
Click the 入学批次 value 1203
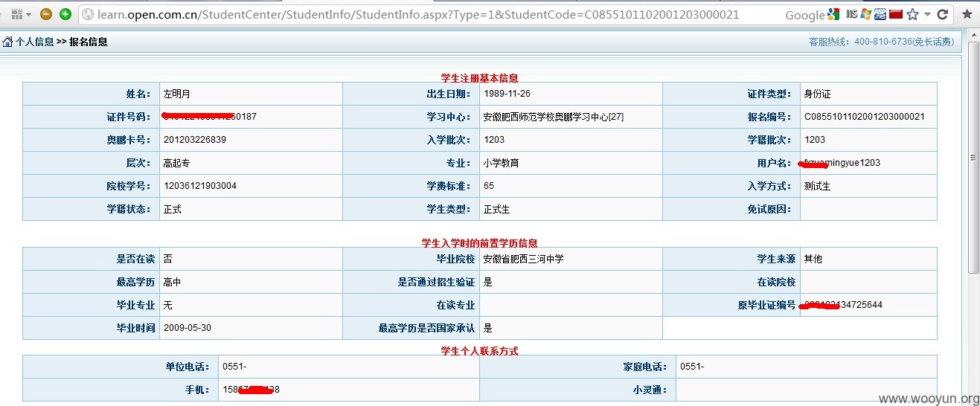[493, 140]
